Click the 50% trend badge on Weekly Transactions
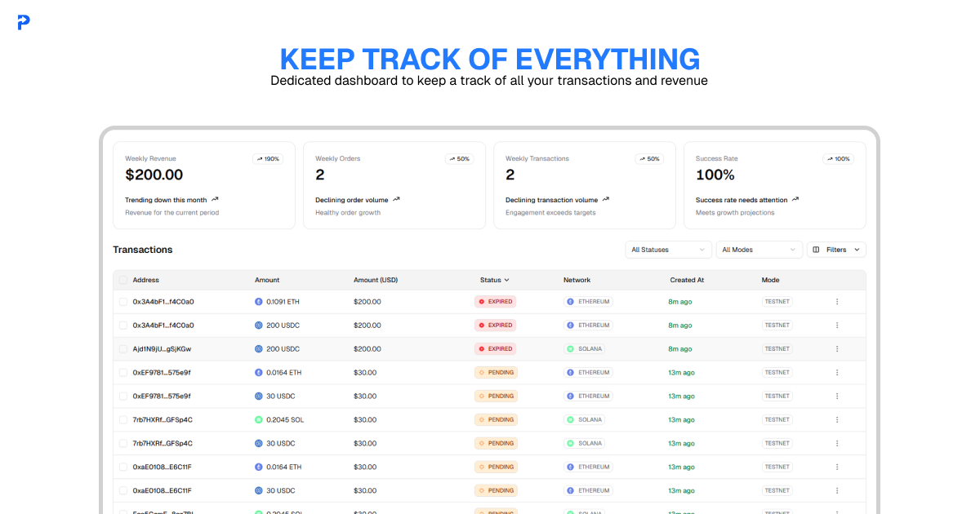 (x=648, y=159)
